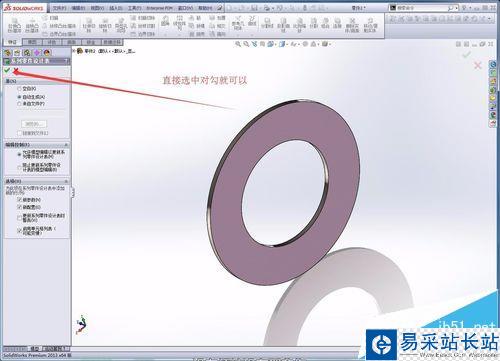Viewport: 500px width, 361px height.
Task: Cancel the design table with the red X in the left panel
Action: tap(16, 70)
